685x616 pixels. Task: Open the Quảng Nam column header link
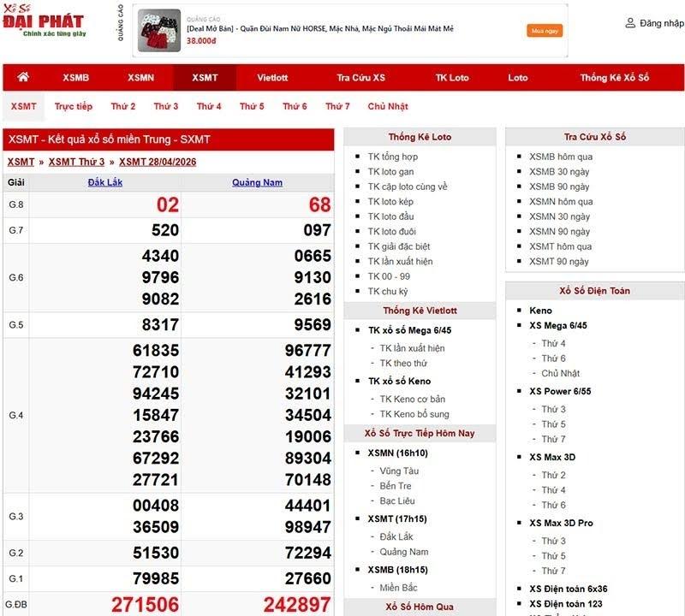pyautogui.click(x=258, y=182)
